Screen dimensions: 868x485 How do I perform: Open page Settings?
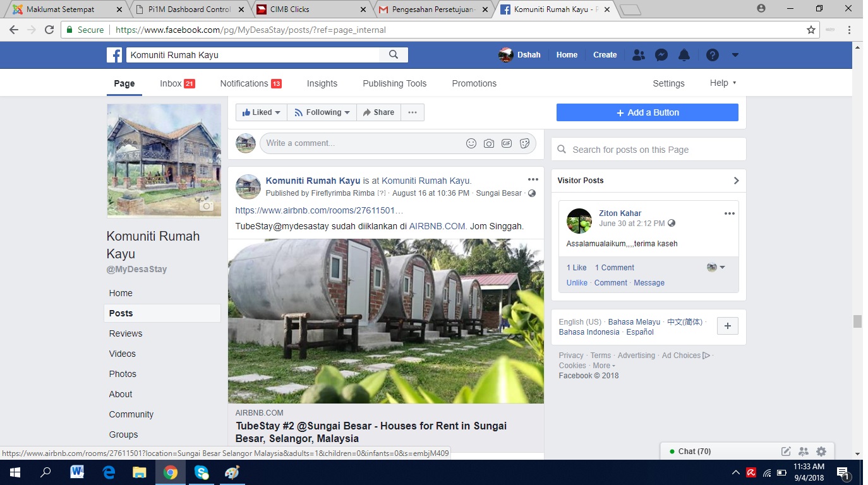tap(668, 83)
